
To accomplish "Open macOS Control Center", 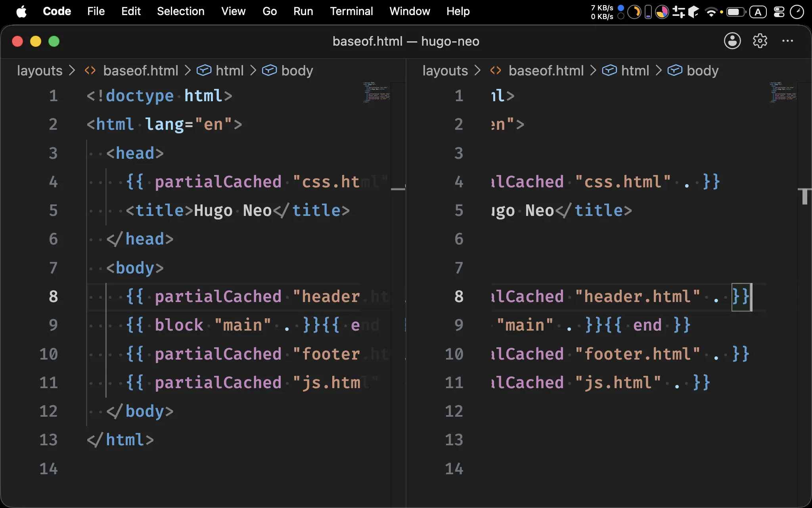I will click(x=779, y=12).
